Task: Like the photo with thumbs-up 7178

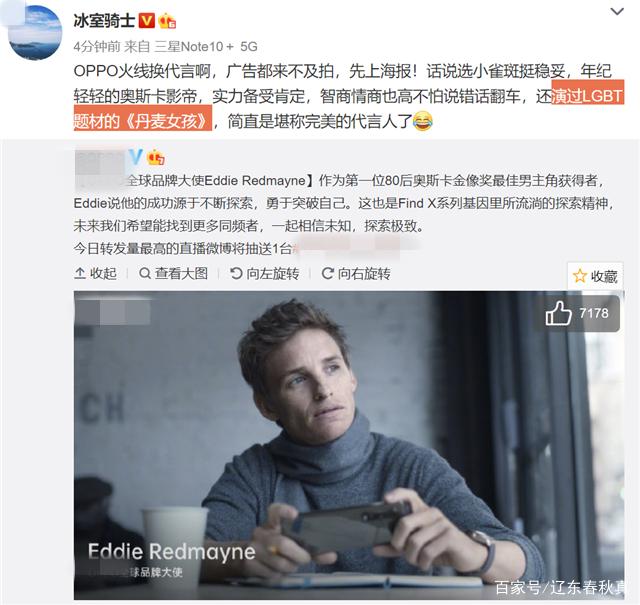Action: coord(577,313)
